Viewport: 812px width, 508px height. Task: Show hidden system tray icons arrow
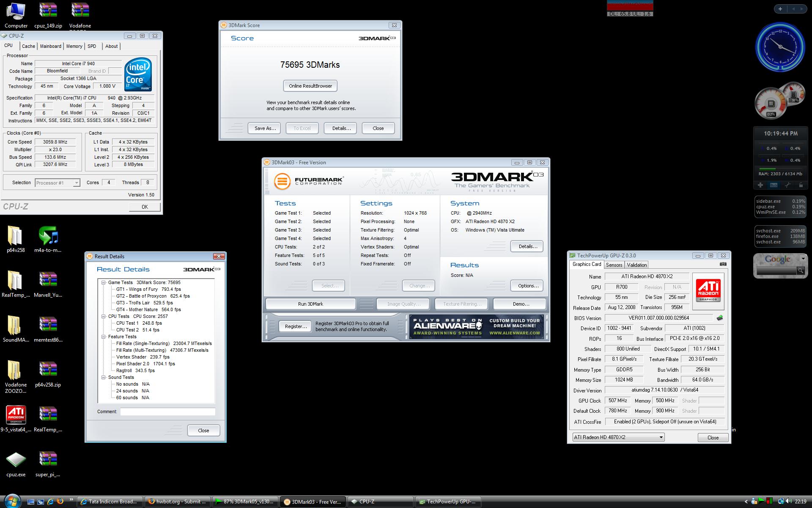pos(746,502)
